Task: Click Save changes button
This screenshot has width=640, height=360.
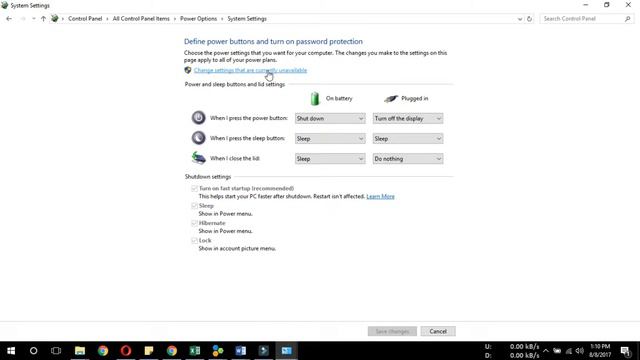Action: (x=392, y=331)
